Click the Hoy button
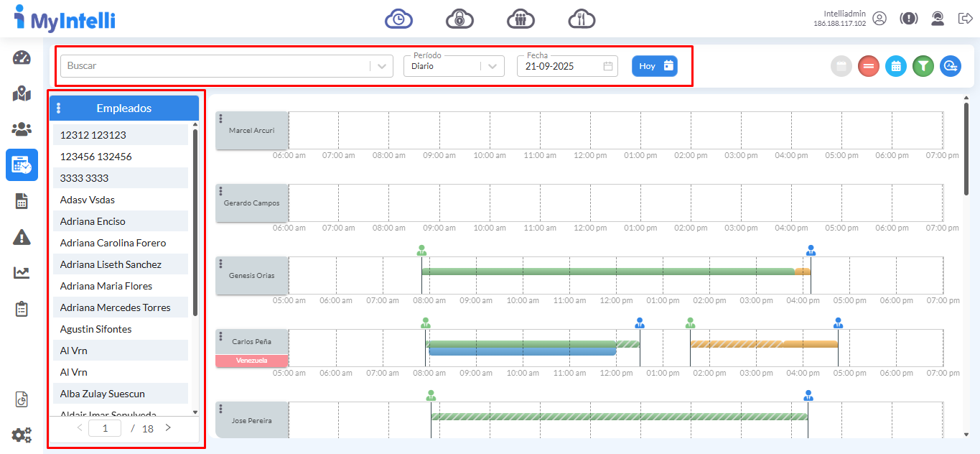Image resolution: width=980 pixels, height=454 pixels. (x=654, y=66)
